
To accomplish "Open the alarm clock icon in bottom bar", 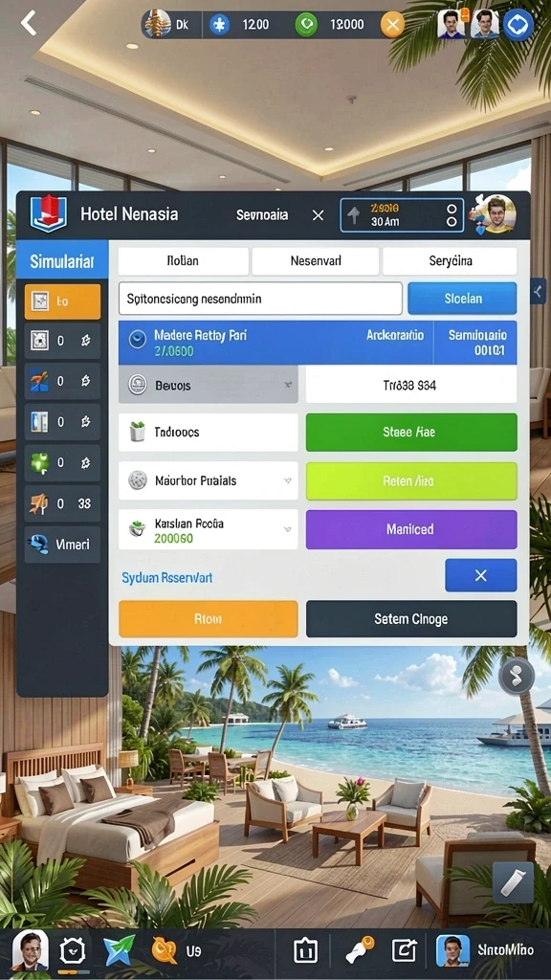I will click(x=72, y=951).
